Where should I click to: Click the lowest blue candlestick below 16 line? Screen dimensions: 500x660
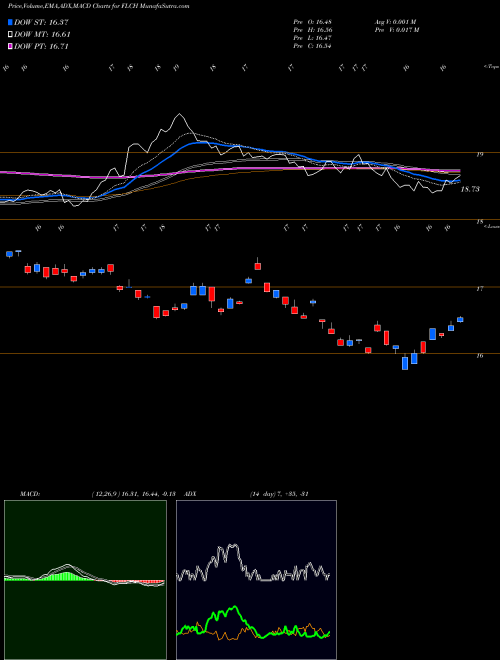click(x=405, y=363)
